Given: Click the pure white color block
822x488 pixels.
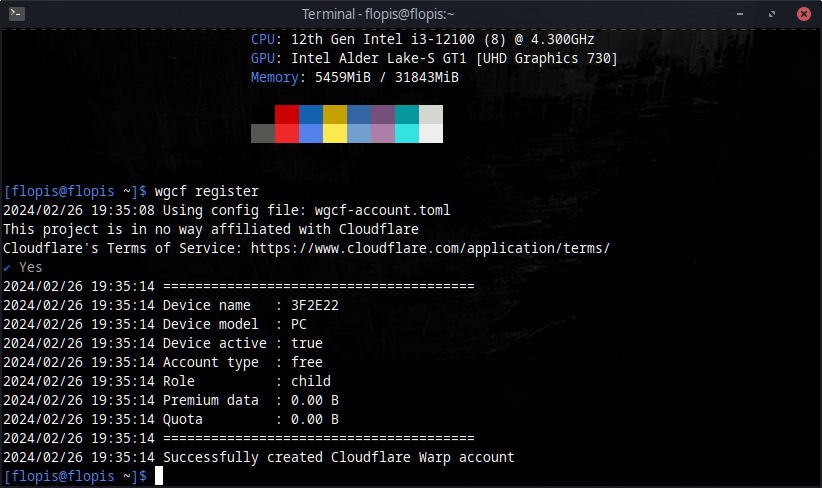Looking at the screenshot, I should (431, 134).
